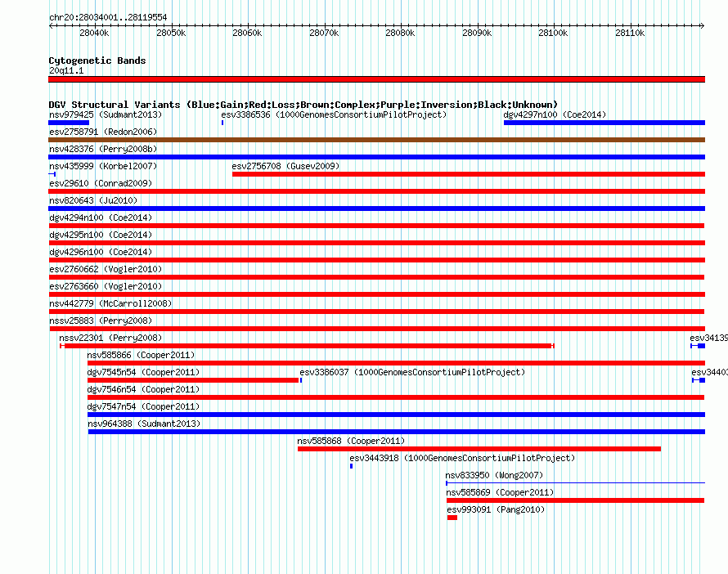Click the 28070k ruler tick
728x574 pixels.
point(324,33)
